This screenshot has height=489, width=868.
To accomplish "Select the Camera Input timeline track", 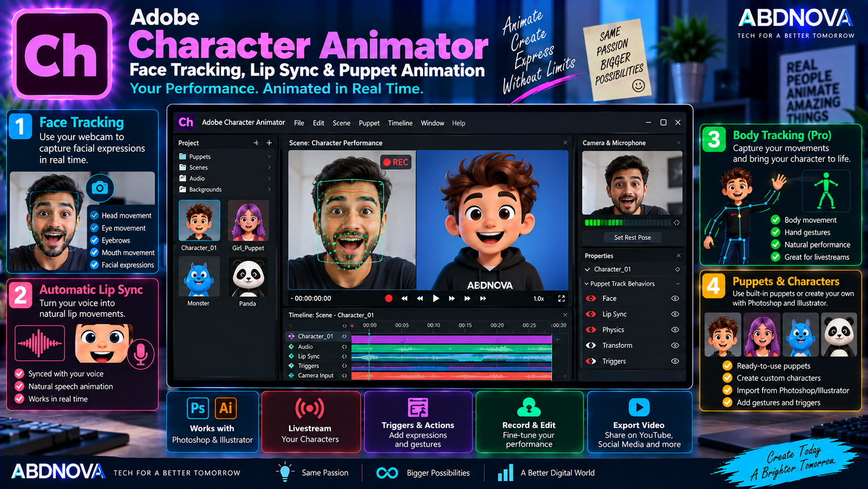I will pyautogui.click(x=315, y=376).
